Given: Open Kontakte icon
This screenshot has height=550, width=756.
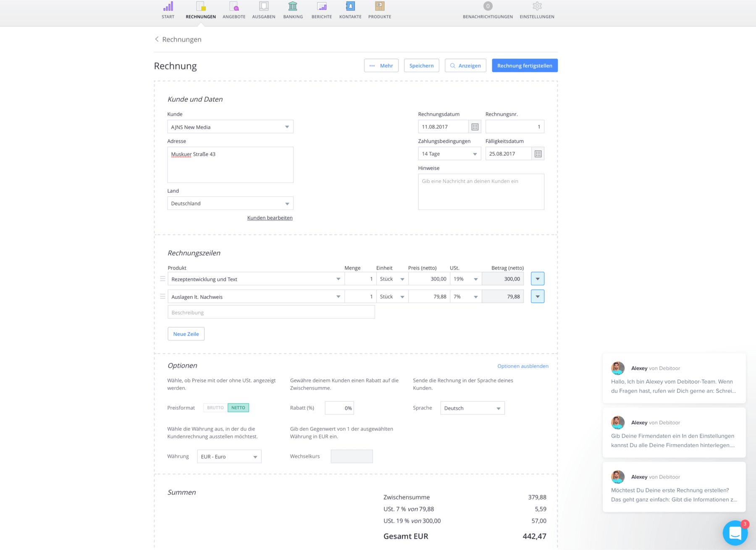Looking at the screenshot, I should tap(350, 7).
